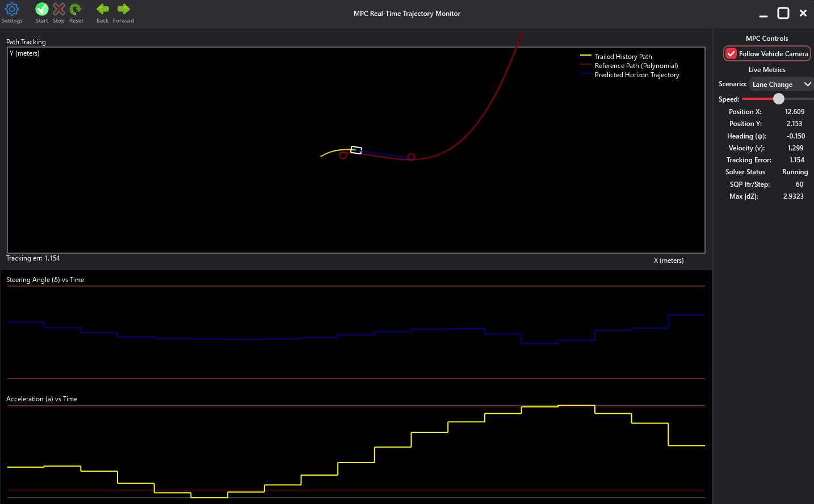Maximize the MPC monitor window
This screenshot has height=504, width=814.
783,13
